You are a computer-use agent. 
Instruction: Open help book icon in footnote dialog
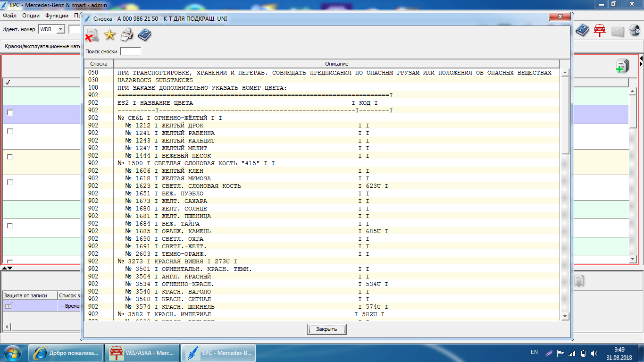[x=144, y=35]
